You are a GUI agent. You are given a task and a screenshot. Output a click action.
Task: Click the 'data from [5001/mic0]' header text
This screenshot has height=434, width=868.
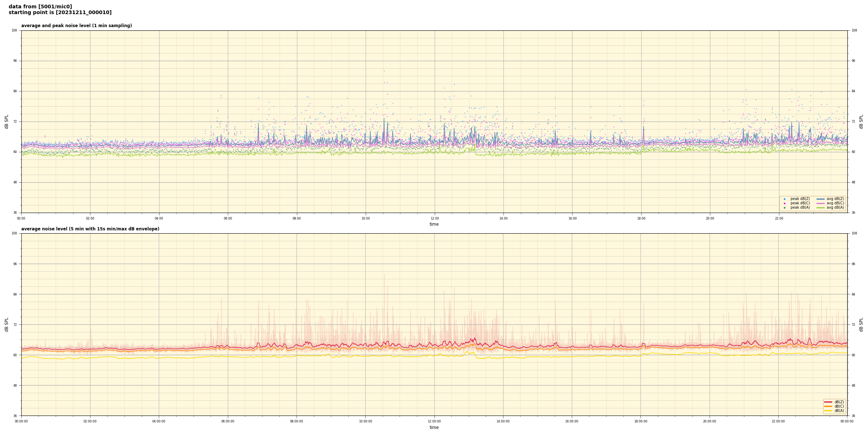pos(40,7)
